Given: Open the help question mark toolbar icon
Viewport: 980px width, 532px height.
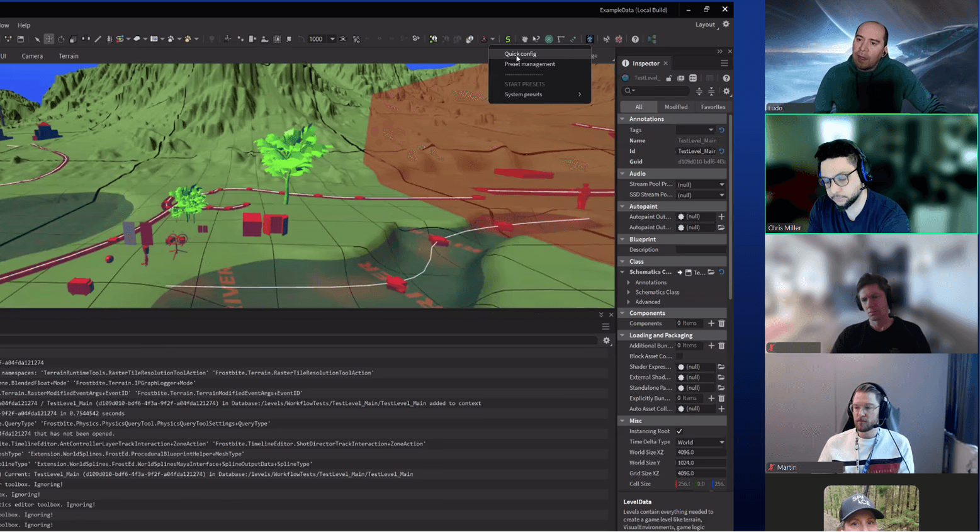Looking at the screenshot, I should pos(635,39).
